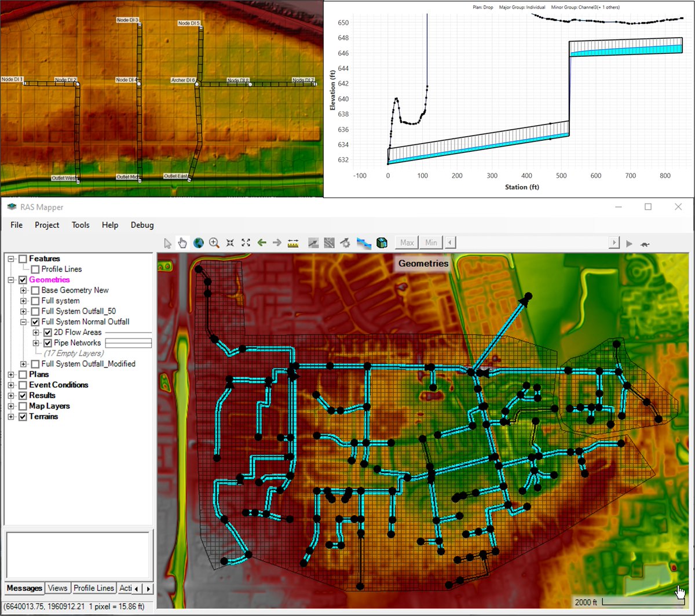
Task: Select the arrow pointer tool
Action: pos(168,243)
